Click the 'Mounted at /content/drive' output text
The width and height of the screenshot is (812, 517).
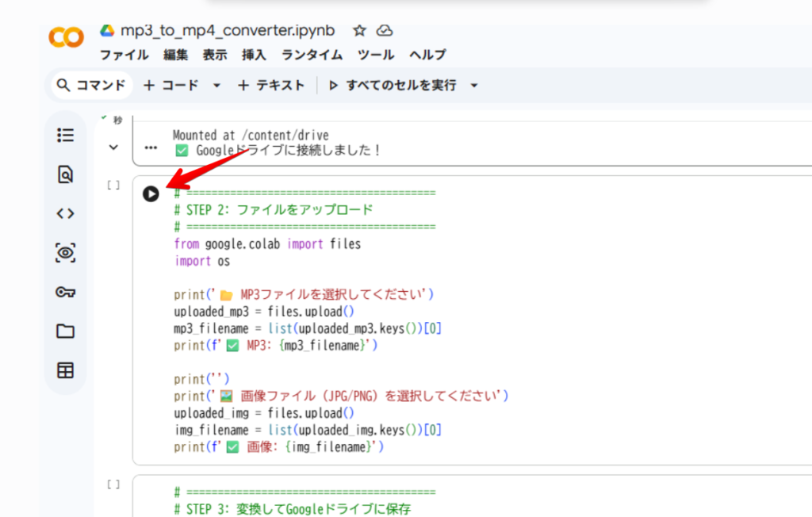[251, 136]
